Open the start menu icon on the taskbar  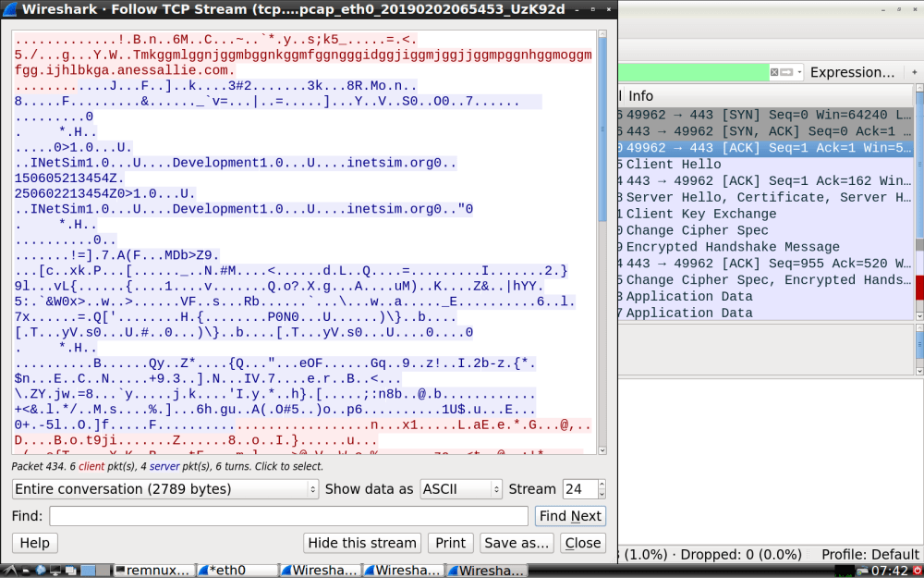coord(8,570)
